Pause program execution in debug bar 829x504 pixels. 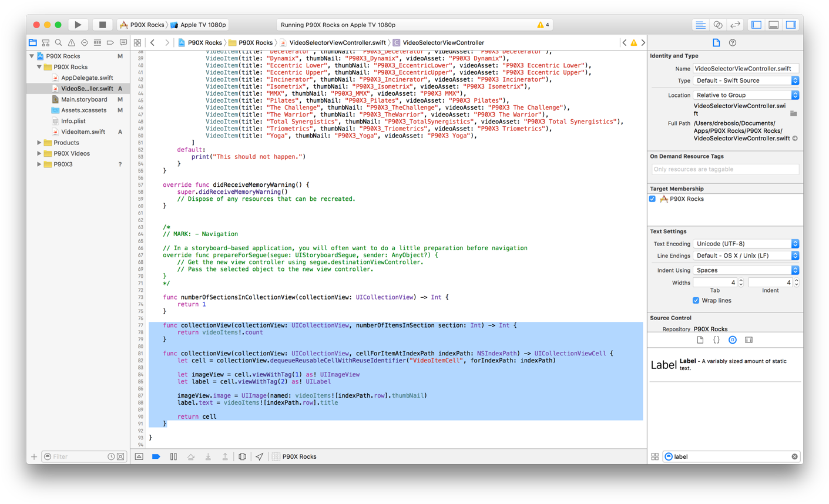point(173,456)
